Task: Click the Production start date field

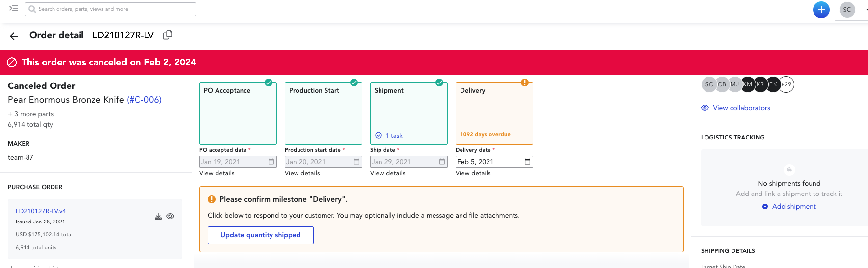Action: 323,162
